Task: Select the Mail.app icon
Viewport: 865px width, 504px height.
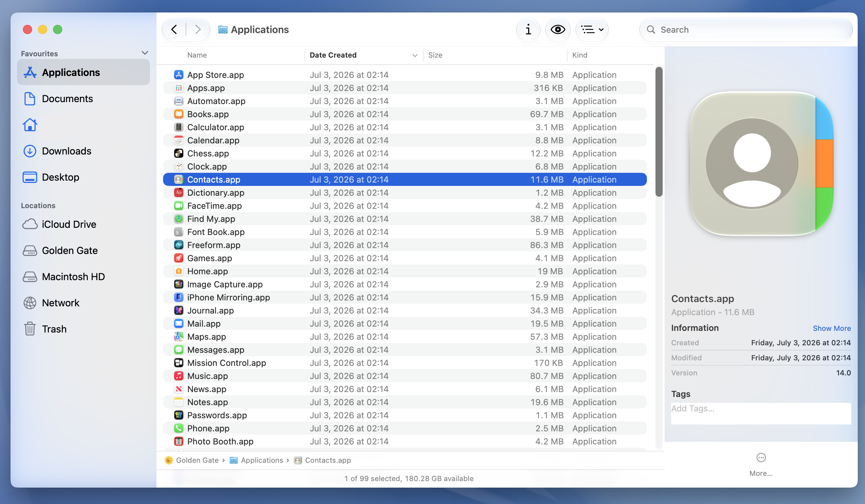Action: [x=178, y=324]
